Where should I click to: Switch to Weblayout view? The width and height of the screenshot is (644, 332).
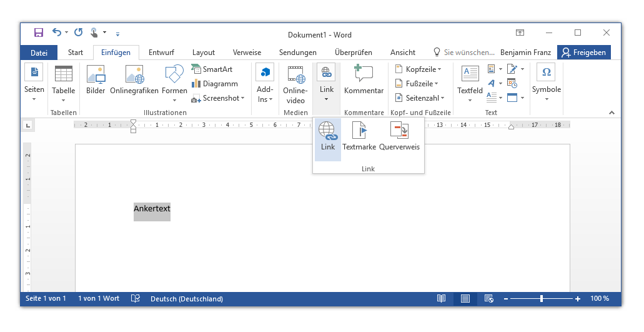pos(488,299)
